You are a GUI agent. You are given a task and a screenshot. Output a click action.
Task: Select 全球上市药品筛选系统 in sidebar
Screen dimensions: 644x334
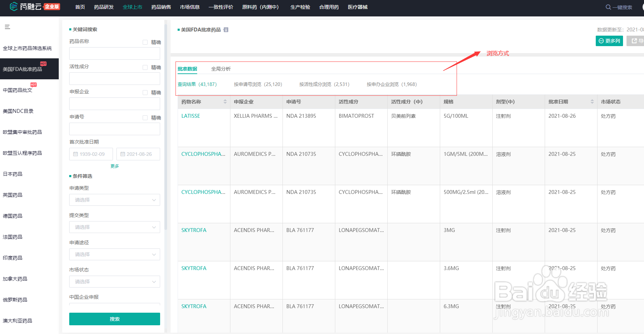[27, 48]
